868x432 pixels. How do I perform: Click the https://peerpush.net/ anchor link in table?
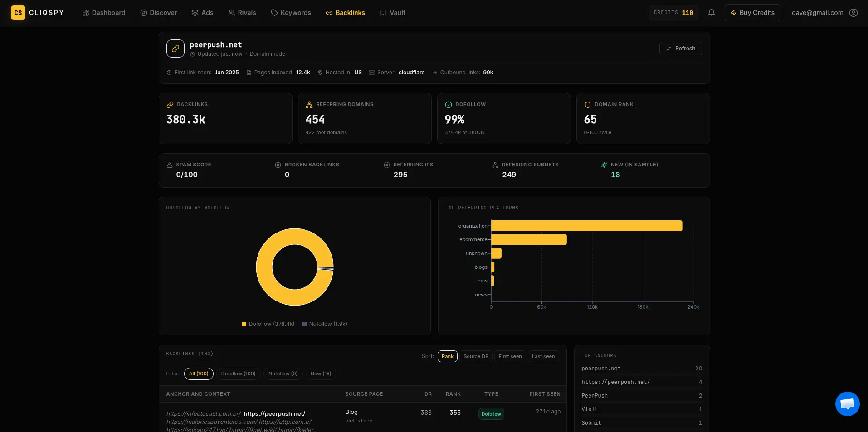coord(274,414)
